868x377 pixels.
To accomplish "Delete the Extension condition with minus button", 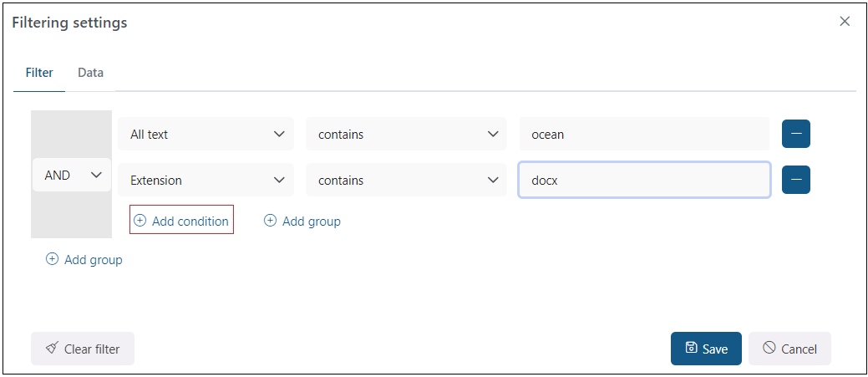I will [795, 180].
